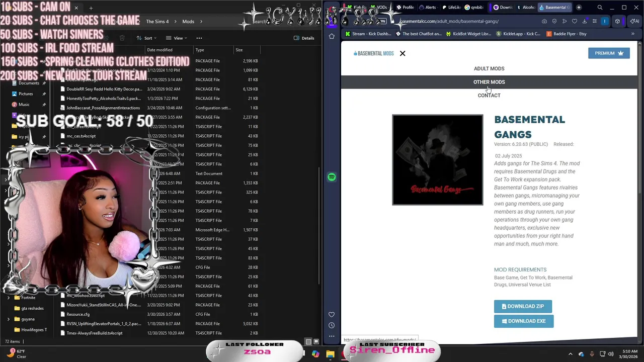Open history clock icon in browser sidebar
This screenshot has width=644, height=362.
click(x=332, y=325)
